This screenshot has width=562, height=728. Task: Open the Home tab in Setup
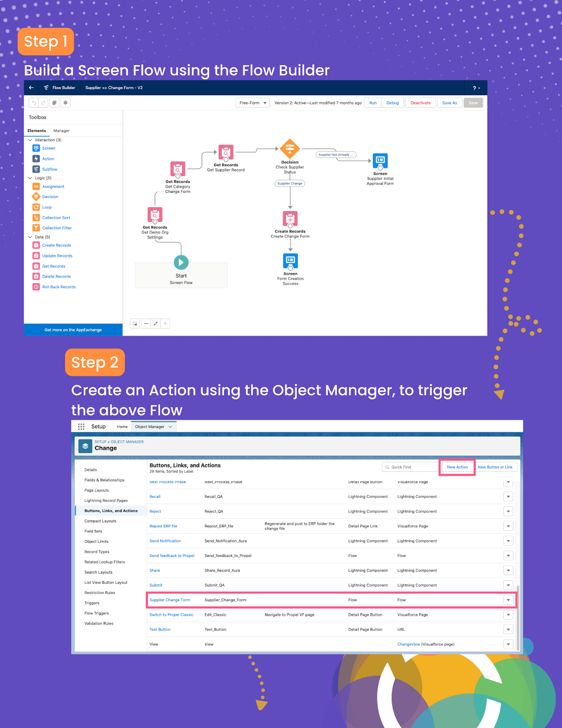point(122,427)
